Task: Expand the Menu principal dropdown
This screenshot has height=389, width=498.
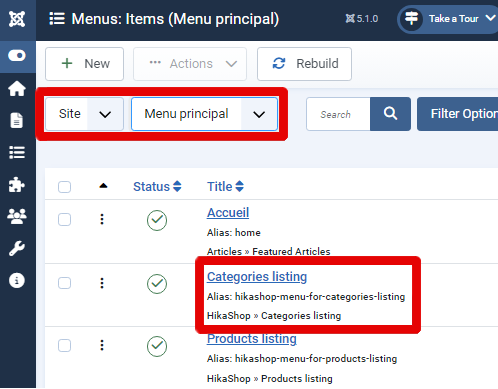Action: pyautogui.click(x=205, y=114)
